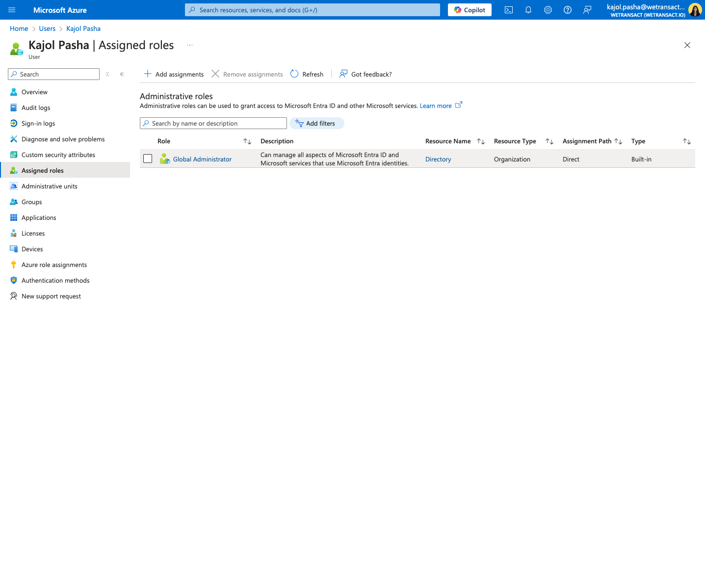
Task: Click the New support request icon
Action: [14, 296]
